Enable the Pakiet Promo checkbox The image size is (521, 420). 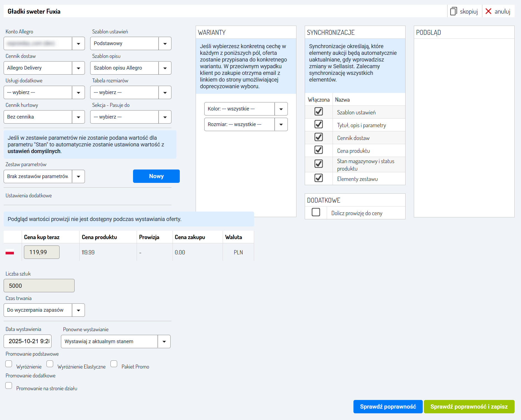pyautogui.click(x=114, y=364)
